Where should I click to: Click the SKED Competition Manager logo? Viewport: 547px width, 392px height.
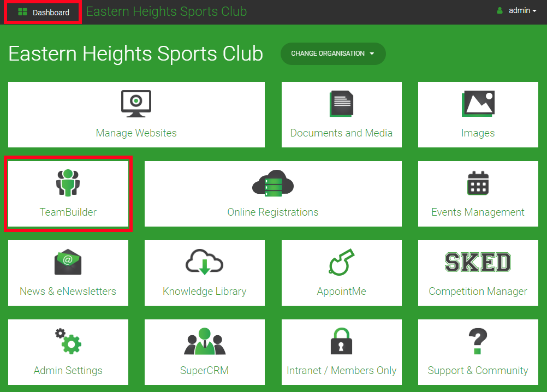click(x=478, y=263)
